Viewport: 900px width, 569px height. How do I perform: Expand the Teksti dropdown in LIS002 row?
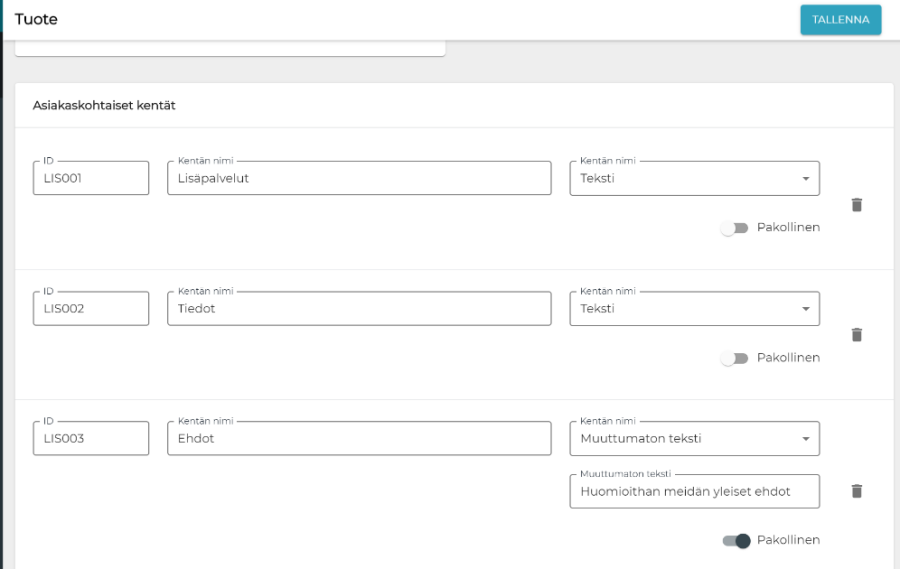coord(694,309)
